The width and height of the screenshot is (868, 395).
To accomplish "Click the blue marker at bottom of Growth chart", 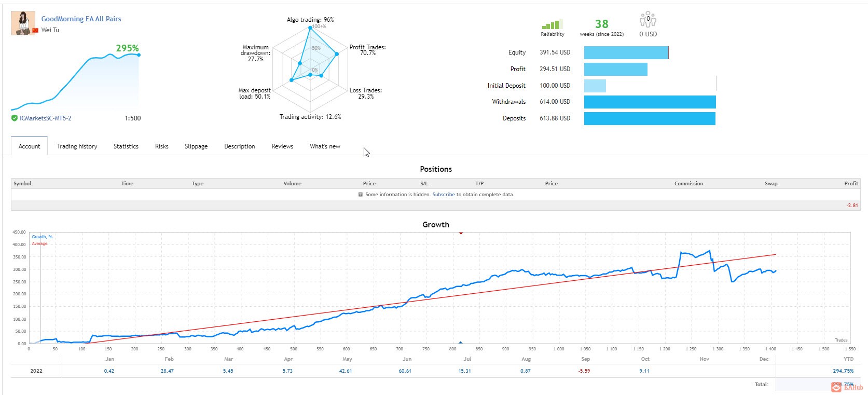I will click(x=461, y=343).
